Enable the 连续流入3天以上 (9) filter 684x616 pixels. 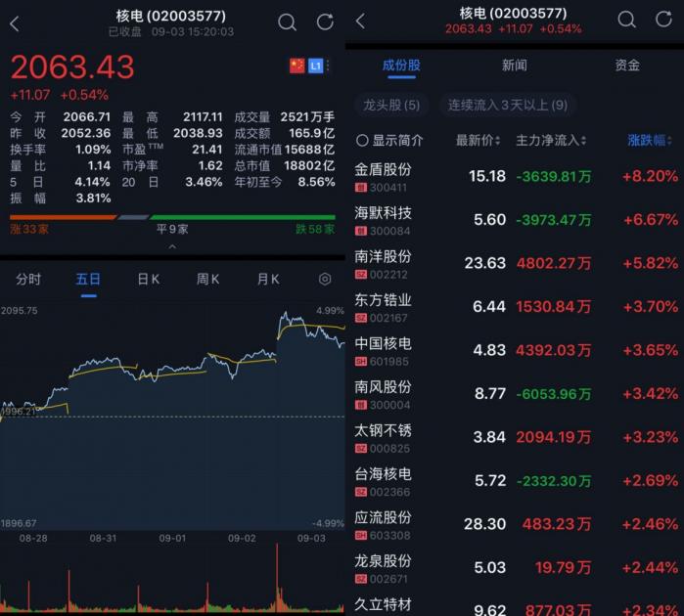click(506, 105)
